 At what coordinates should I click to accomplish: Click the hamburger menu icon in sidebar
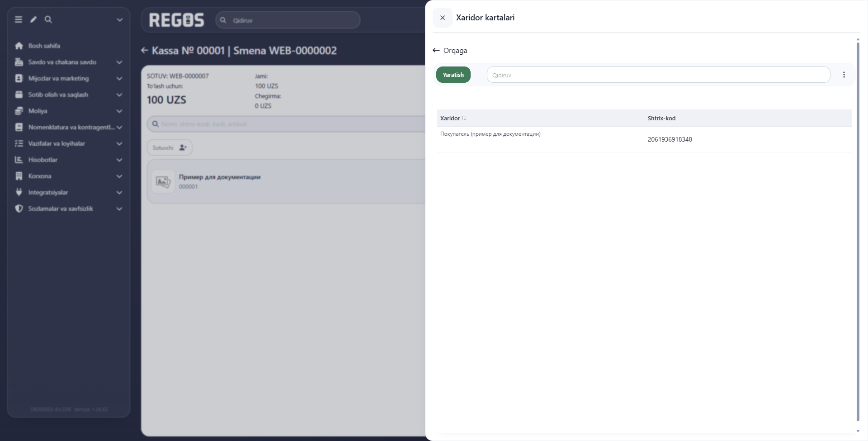point(19,19)
